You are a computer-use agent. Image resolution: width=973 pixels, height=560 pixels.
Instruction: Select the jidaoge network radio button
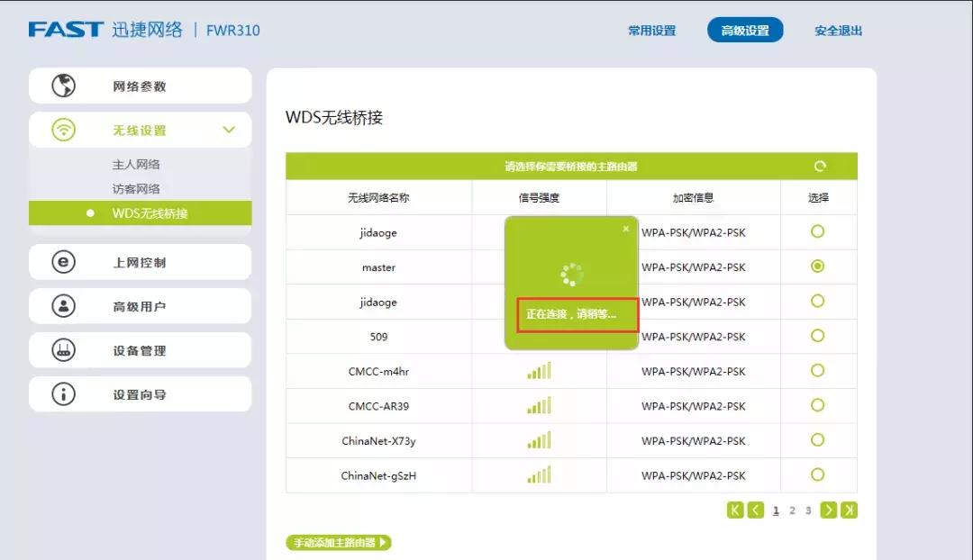pos(817,231)
